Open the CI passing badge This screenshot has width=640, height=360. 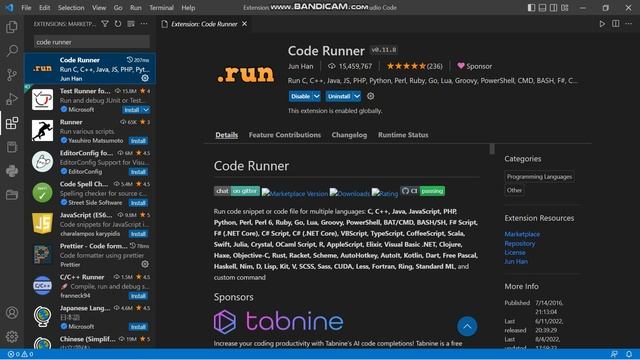pos(422,191)
